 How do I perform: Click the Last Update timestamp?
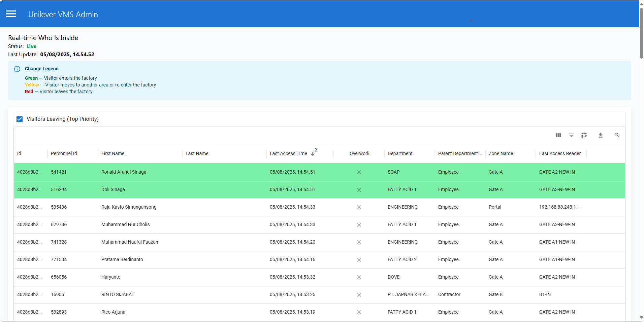67,54
